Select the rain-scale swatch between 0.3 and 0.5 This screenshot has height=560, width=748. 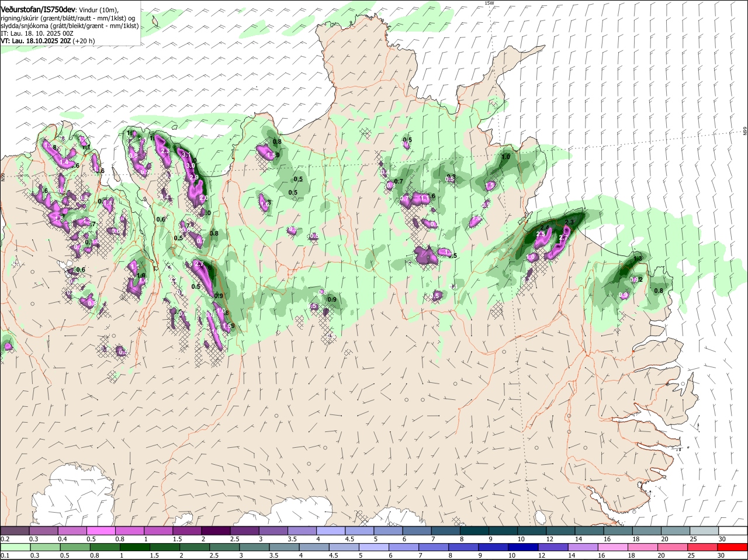(44, 547)
